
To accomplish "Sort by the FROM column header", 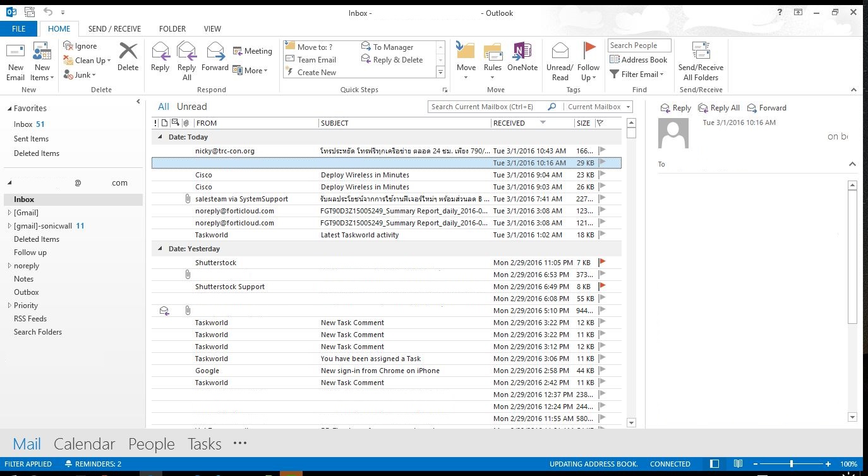I will pos(256,123).
